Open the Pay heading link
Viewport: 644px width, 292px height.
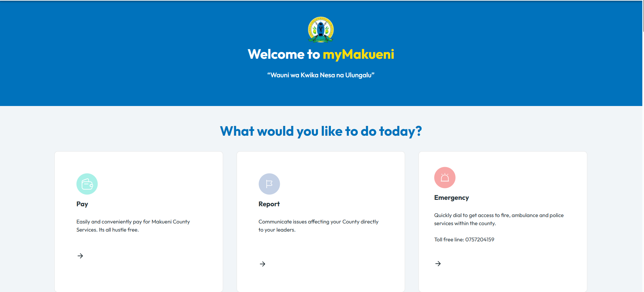click(82, 204)
